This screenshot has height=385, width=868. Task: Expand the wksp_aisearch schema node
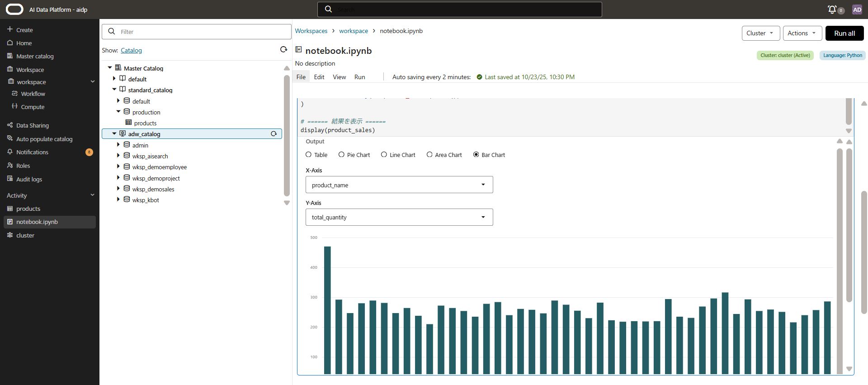point(118,156)
